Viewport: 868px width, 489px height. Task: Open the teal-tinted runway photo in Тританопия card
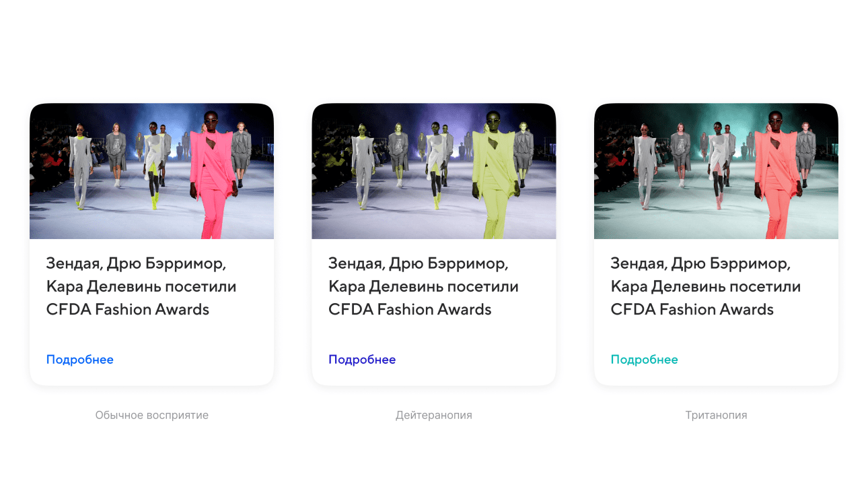pyautogui.click(x=716, y=171)
